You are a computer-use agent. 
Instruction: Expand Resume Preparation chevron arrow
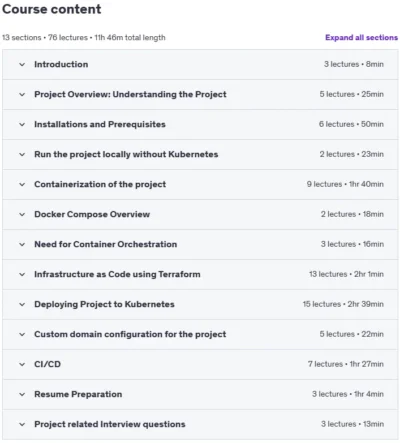pos(22,395)
